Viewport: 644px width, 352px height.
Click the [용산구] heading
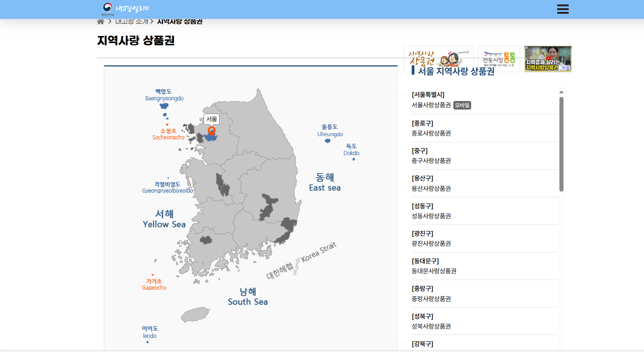[423, 178]
